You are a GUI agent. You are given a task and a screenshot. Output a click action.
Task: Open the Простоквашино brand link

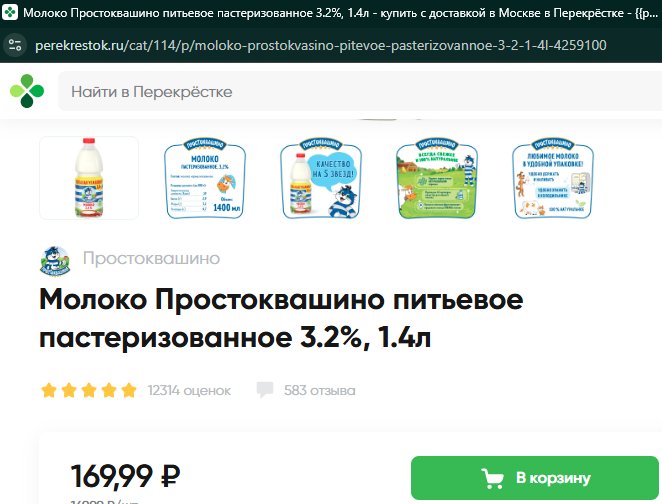[x=151, y=258]
